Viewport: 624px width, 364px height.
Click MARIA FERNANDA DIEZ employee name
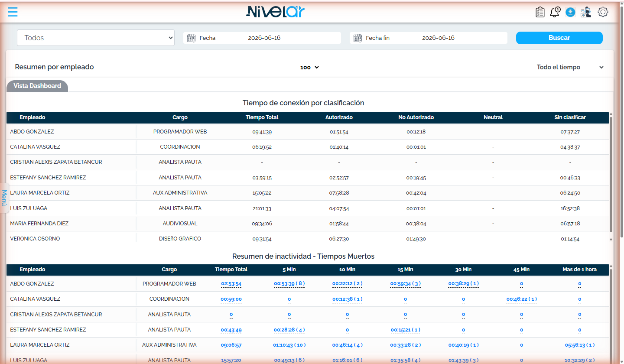click(x=39, y=224)
